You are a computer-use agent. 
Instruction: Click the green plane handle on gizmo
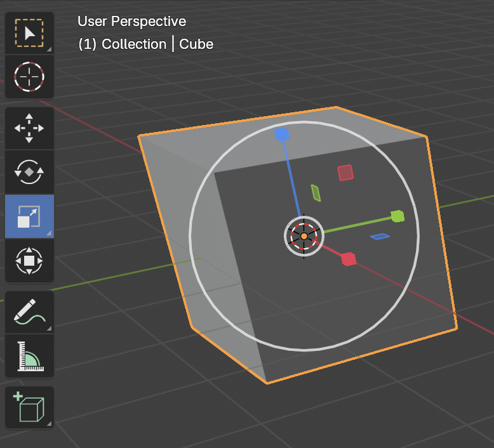pyautogui.click(x=316, y=192)
